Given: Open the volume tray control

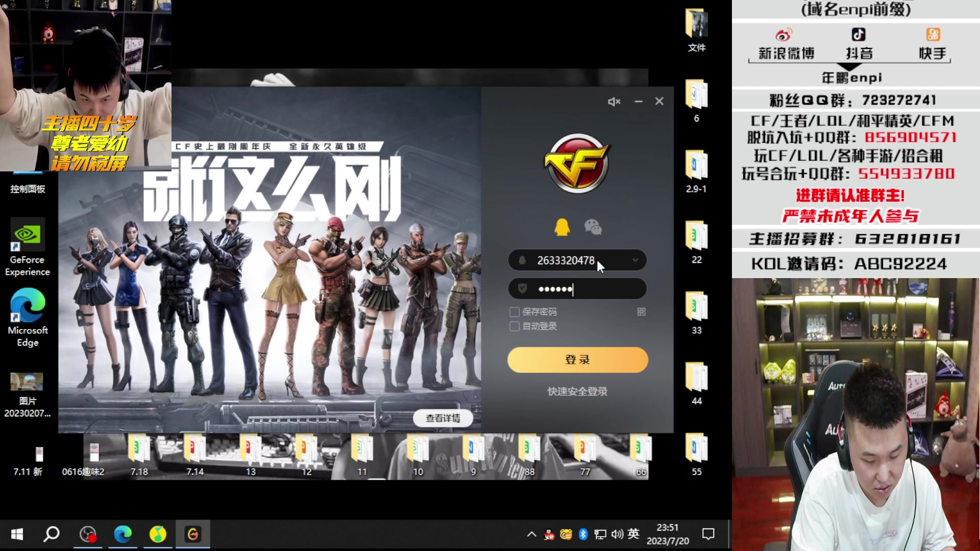Looking at the screenshot, I should point(617,534).
